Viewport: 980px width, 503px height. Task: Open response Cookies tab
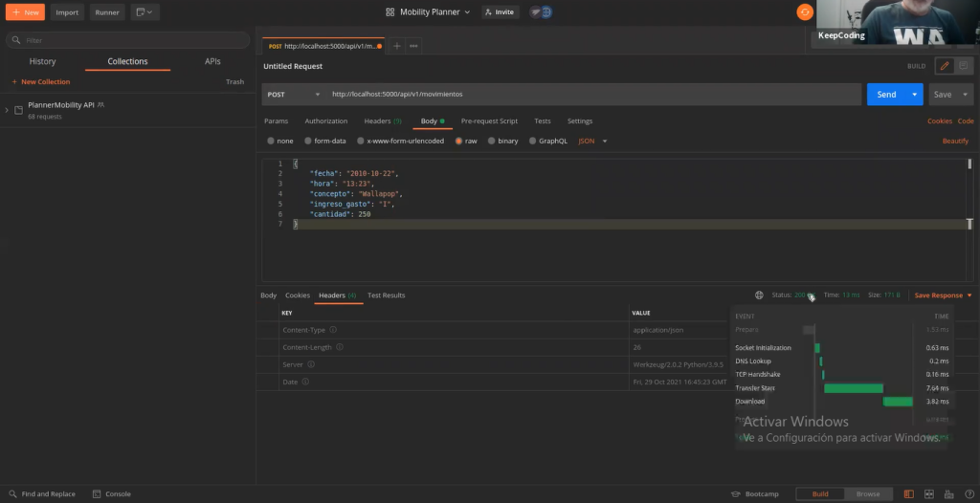(x=298, y=295)
